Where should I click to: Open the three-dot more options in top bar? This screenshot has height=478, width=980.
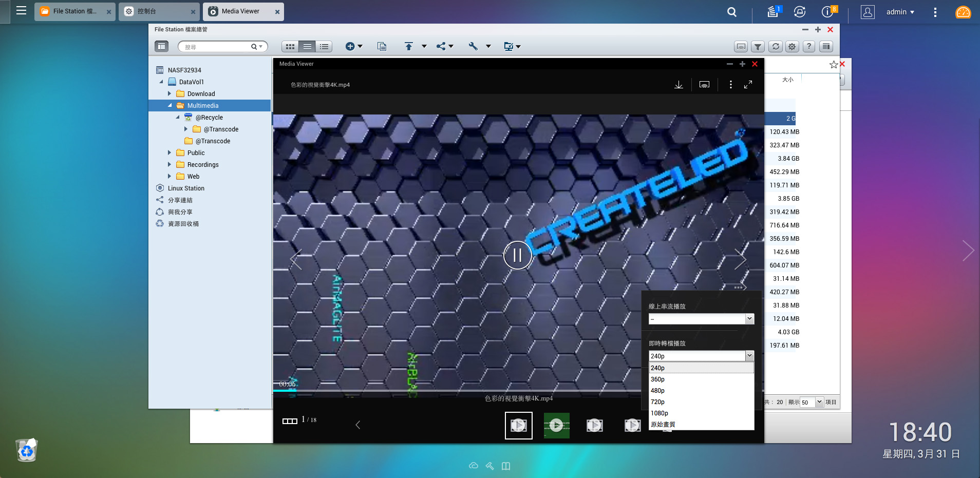pyautogui.click(x=935, y=12)
